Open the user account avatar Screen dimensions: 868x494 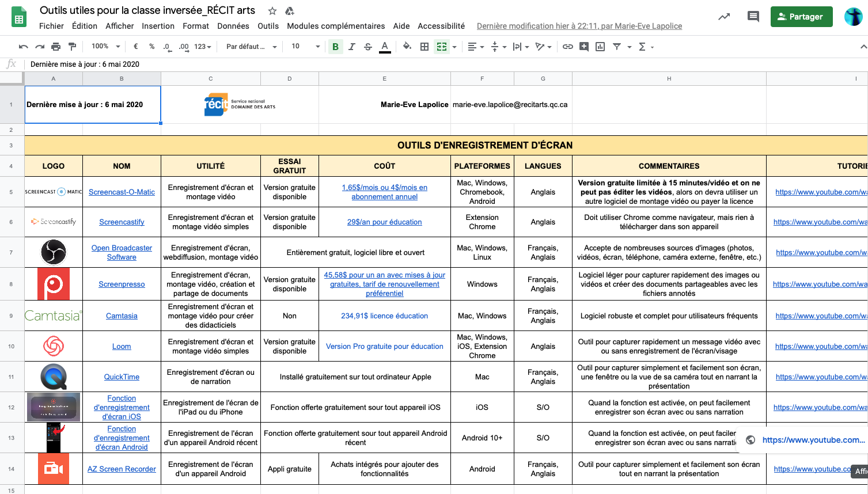pos(853,17)
